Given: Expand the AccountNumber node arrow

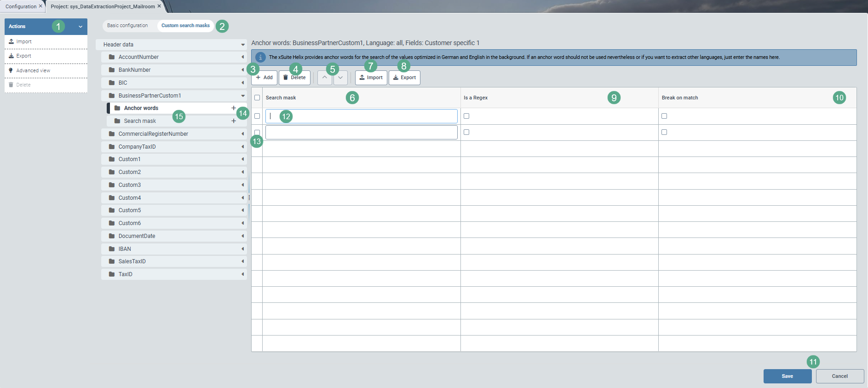Looking at the screenshot, I should (243, 57).
